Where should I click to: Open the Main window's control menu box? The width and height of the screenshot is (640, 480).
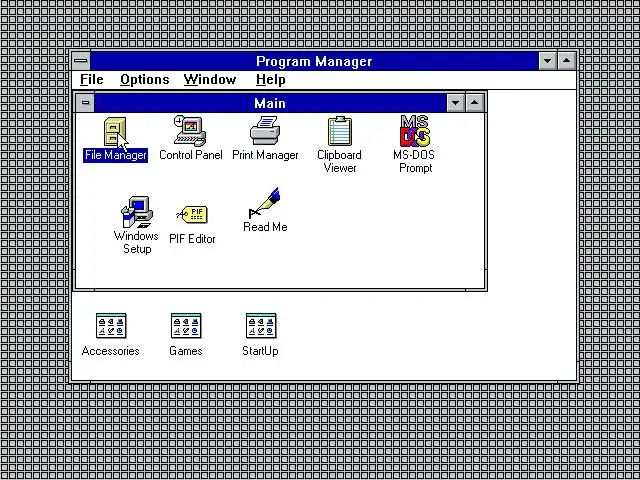tap(85, 103)
